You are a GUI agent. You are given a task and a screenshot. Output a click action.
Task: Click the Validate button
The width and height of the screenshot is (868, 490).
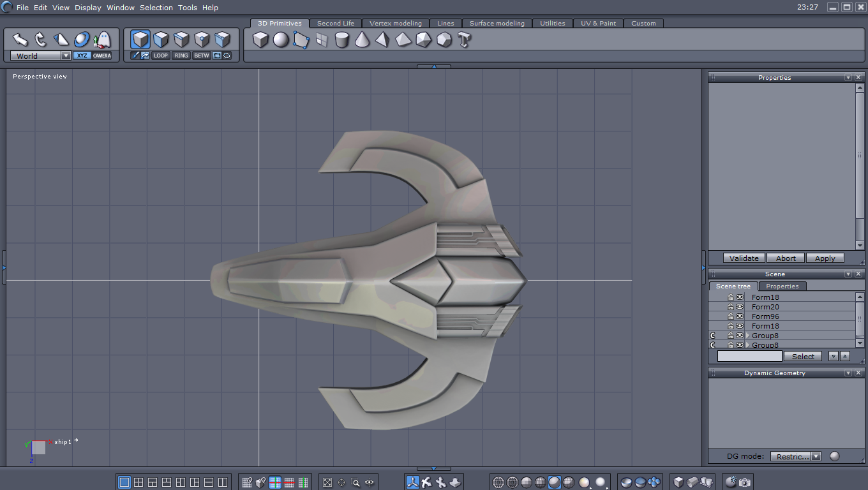pos(744,258)
